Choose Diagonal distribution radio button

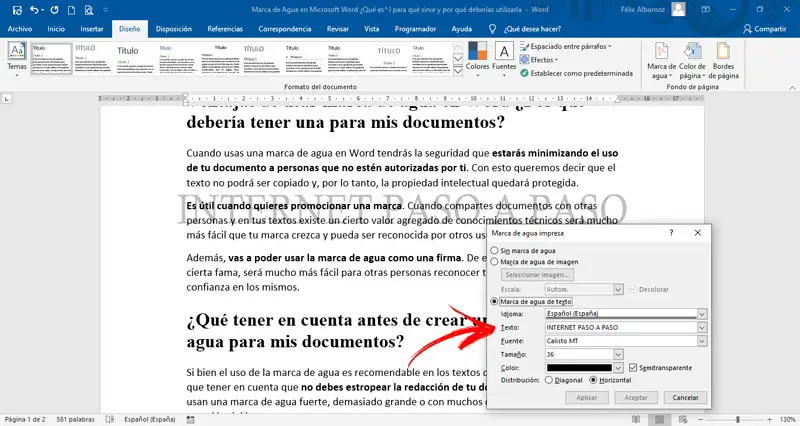[x=549, y=380]
